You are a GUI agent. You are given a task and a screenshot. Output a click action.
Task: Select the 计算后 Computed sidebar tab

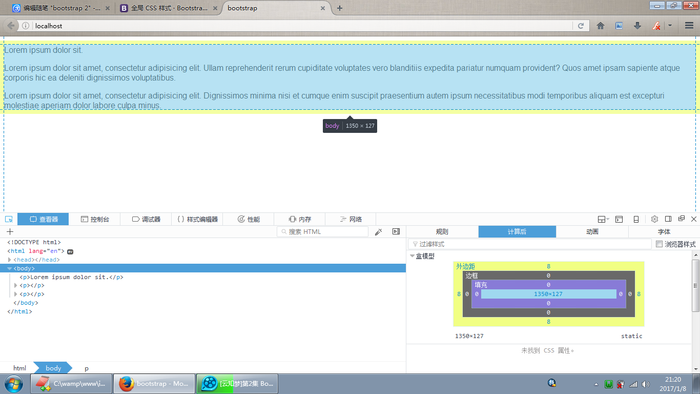pos(517,232)
